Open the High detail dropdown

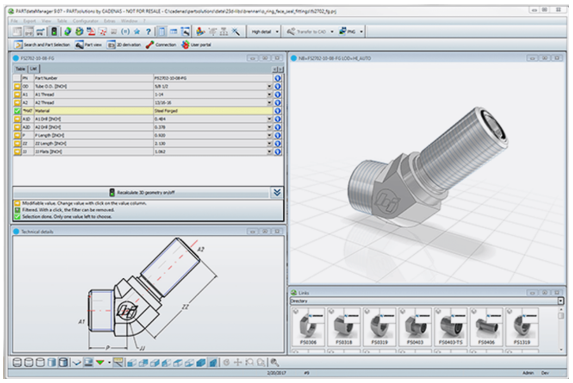[x=265, y=32]
